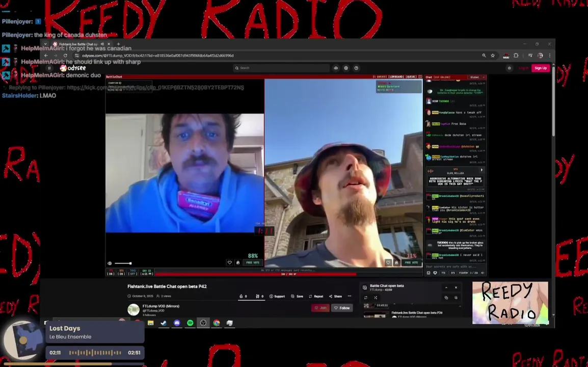
Task: Select TTS option in the chat input bar
Action: pyautogui.click(x=443, y=273)
